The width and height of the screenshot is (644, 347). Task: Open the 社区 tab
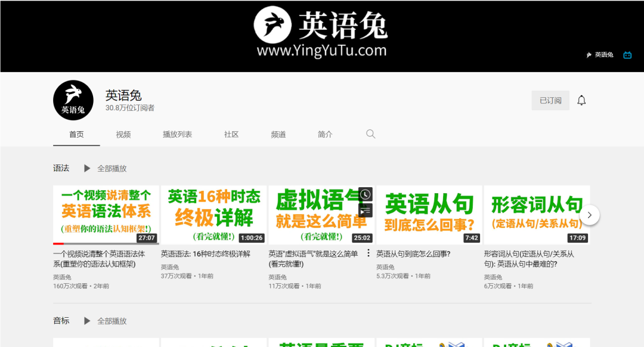pos(231,134)
